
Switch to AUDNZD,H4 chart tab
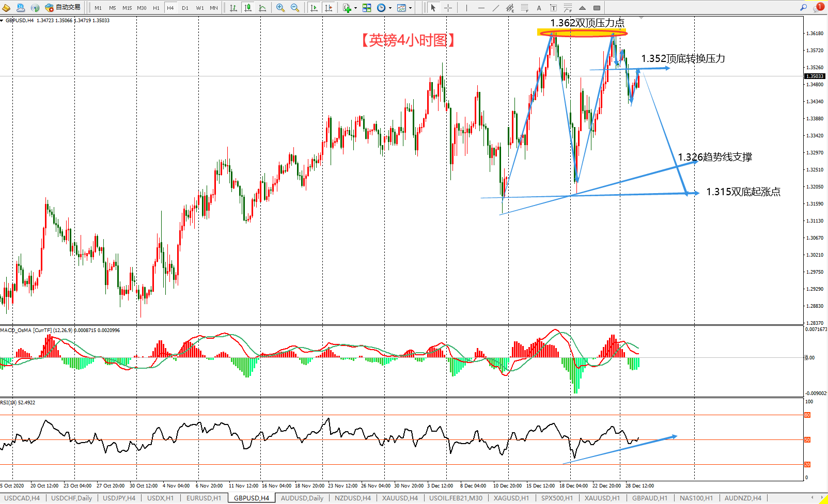pos(743,498)
